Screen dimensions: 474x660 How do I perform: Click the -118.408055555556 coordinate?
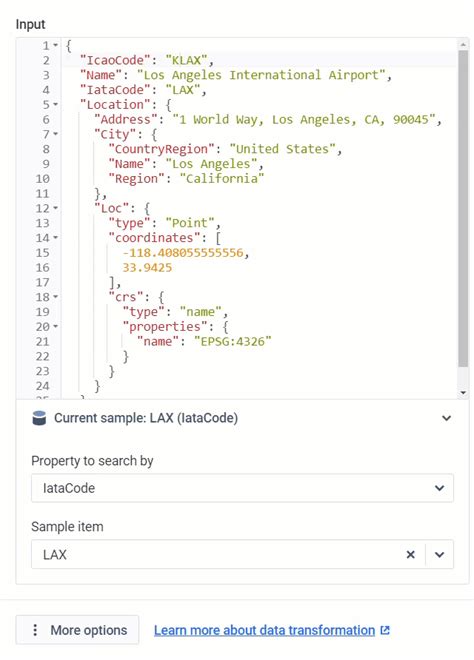click(x=183, y=253)
